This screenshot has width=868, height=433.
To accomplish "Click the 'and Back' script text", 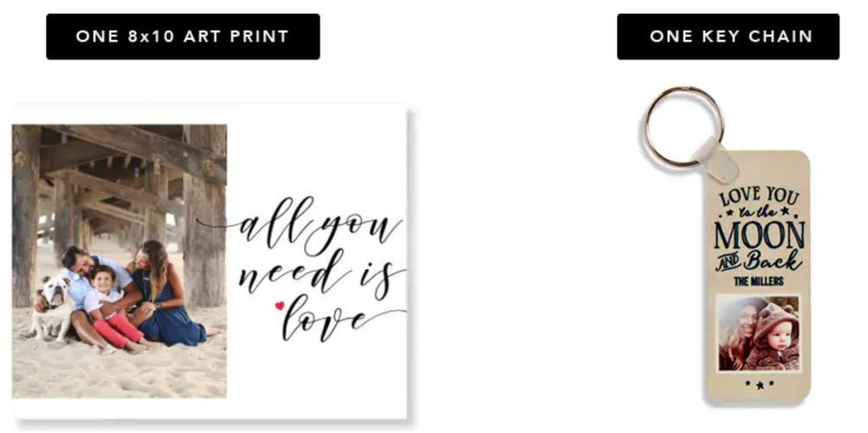I will (x=759, y=262).
